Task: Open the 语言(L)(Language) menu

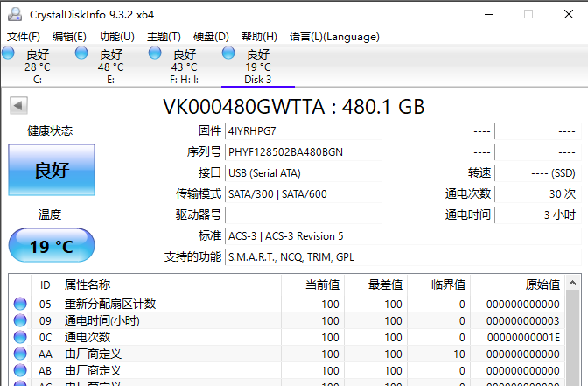Action: tap(334, 36)
